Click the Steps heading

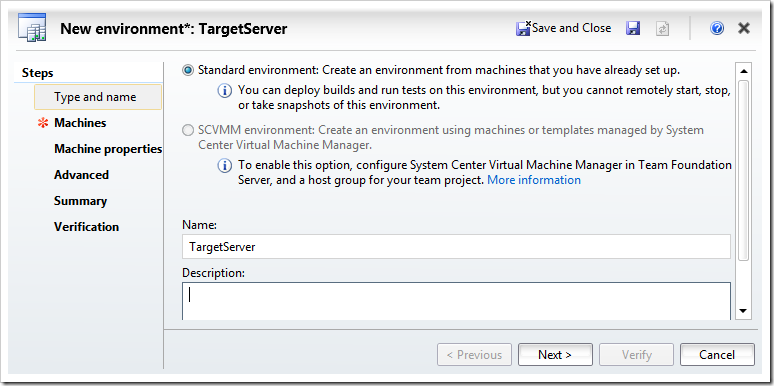click(x=38, y=73)
